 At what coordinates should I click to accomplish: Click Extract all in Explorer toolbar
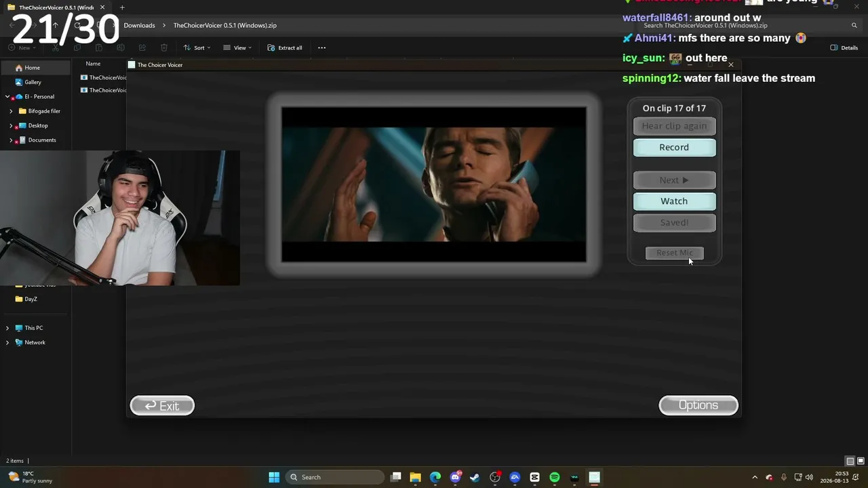click(285, 47)
